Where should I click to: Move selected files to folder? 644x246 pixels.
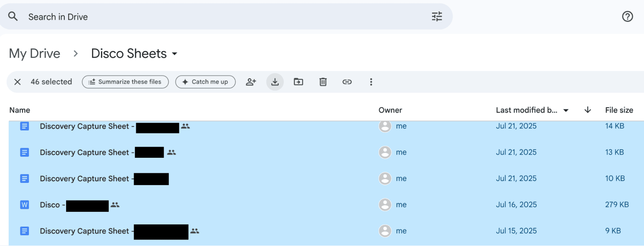coord(298,82)
